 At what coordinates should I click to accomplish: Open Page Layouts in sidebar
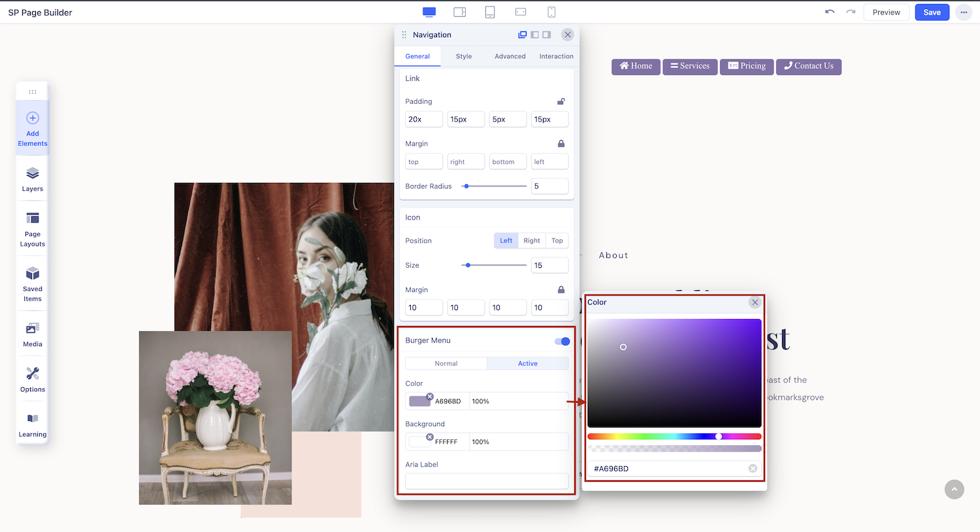33,229
